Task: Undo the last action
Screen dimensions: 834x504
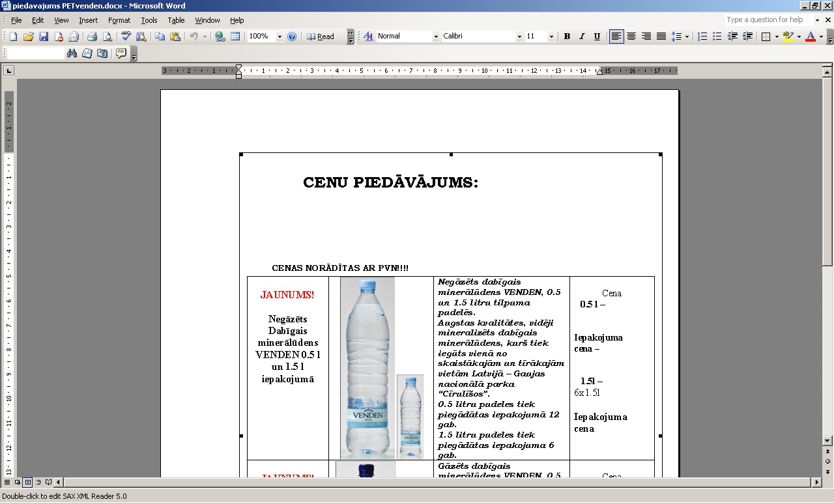Action: coord(194,36)
